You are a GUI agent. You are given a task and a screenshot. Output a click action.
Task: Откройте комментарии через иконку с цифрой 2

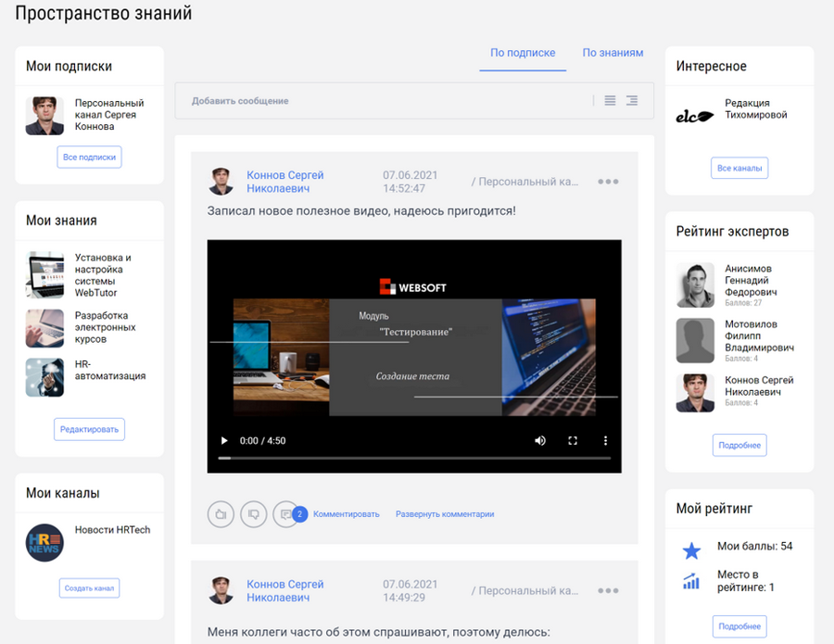tap(285, 513)
